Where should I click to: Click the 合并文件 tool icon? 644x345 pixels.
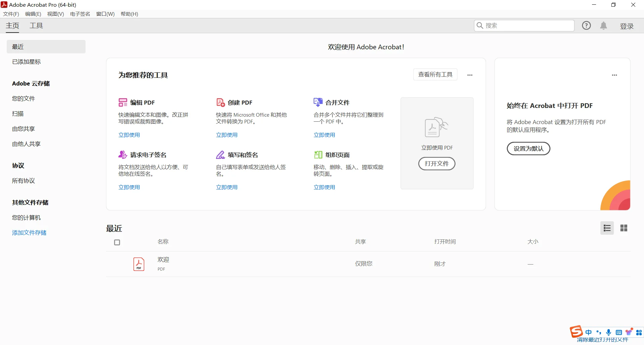point(318,102)
